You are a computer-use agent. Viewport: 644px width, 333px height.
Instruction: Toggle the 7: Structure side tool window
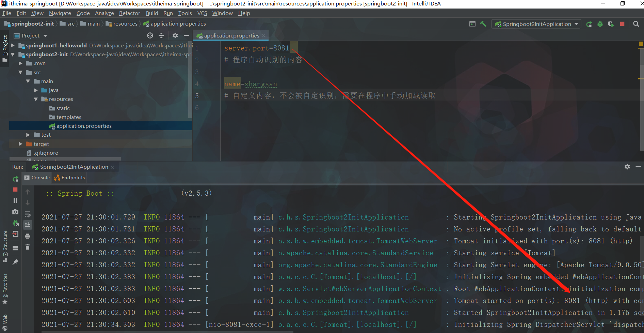(5, 246)
